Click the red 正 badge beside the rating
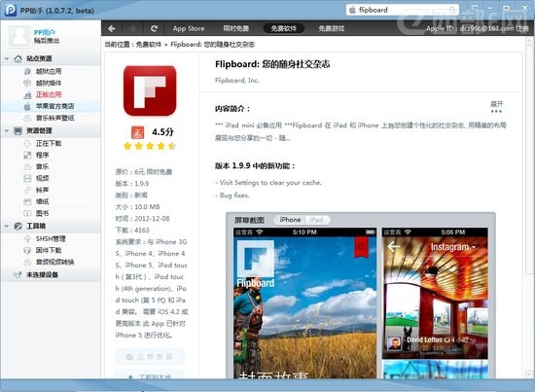The image size is (535, 392). pyautogui.click(x=137, y=132)
